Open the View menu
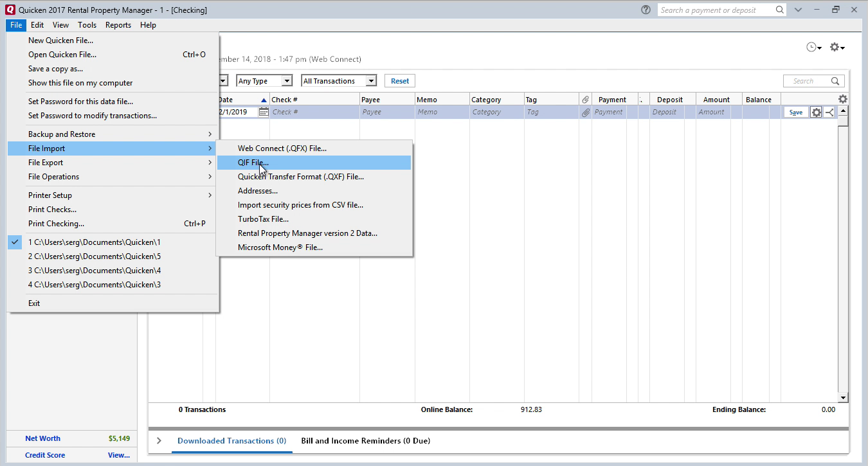The height and width of the screenshot is (466, 868). [x=60, y=25]
